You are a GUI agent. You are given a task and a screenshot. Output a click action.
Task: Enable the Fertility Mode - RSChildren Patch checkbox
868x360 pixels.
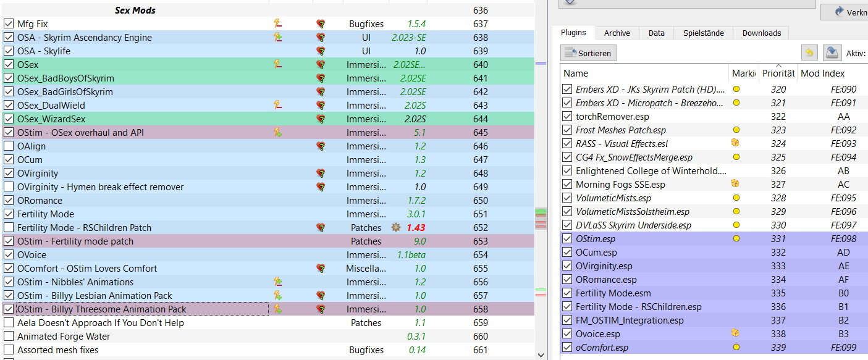[x=9, y=228]
